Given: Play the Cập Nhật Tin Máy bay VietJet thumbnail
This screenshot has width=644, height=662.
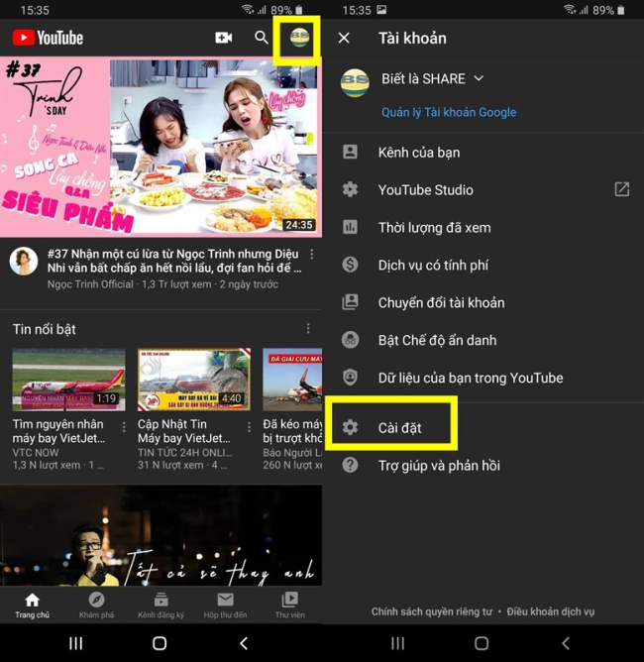Looking at the screenshot, I should pos(194,380).
